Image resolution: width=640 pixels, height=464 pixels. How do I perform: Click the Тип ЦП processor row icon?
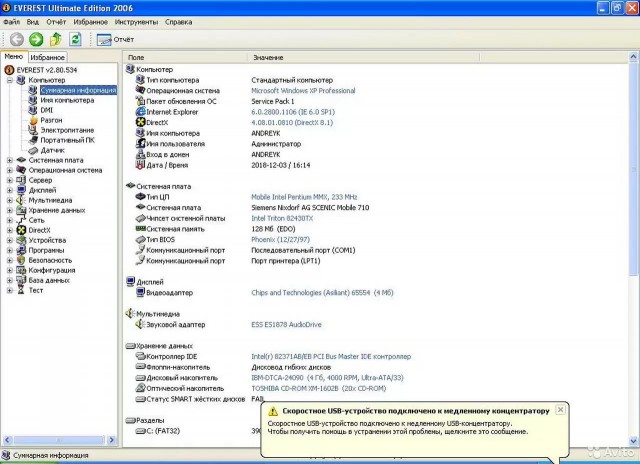(140, 197)
